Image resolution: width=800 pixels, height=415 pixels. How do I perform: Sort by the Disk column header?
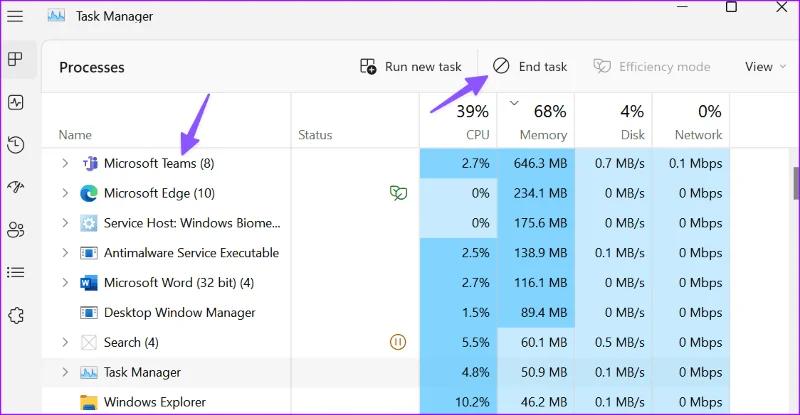pyautogui.click(x=613, y=121)
